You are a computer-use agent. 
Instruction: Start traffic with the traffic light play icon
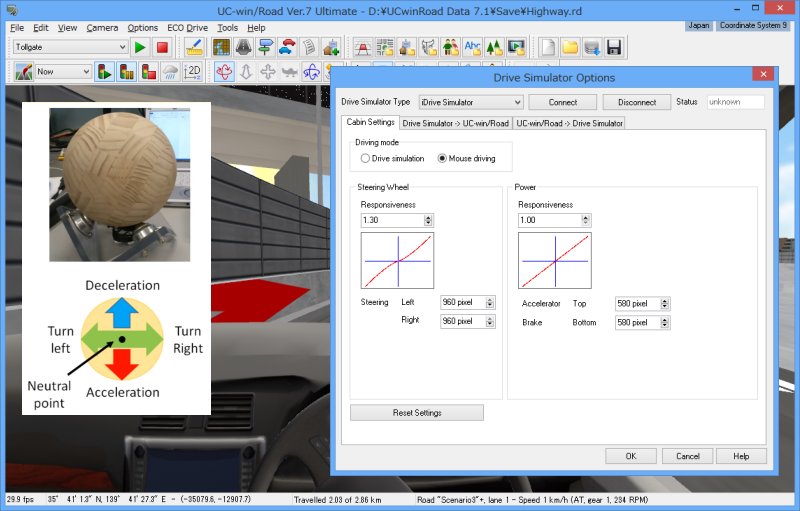tap(105, 72)
